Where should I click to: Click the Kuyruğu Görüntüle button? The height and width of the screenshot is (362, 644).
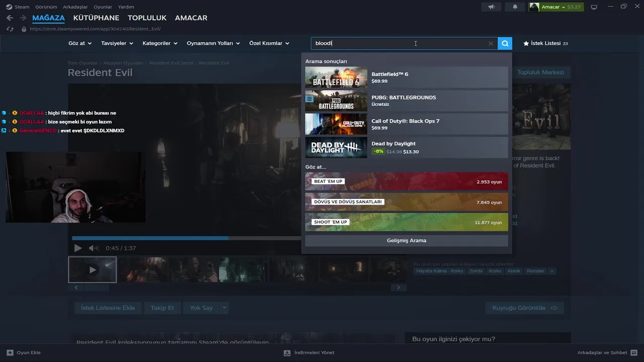525,308
